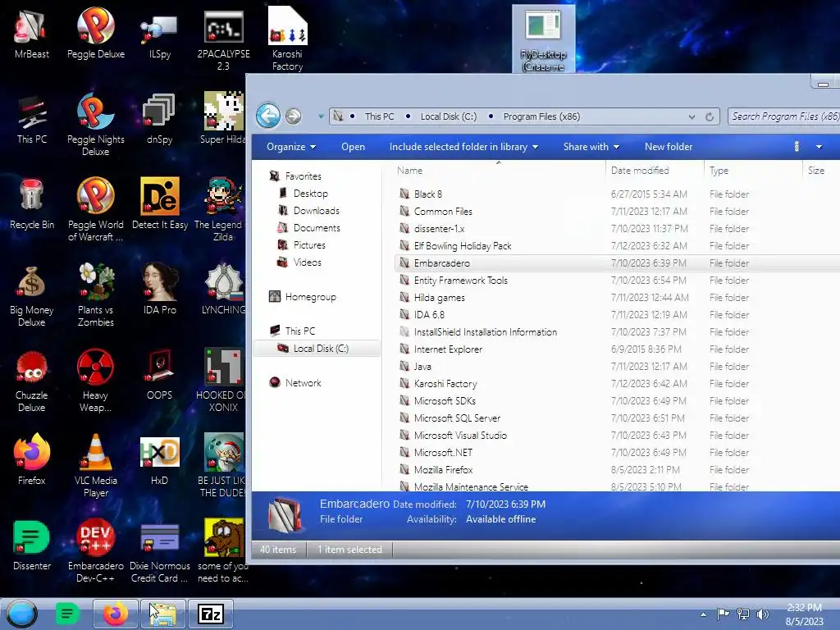Select the VLC Media Player icon
The width and height of the screenshot is (840, 630).
point(96,466)
